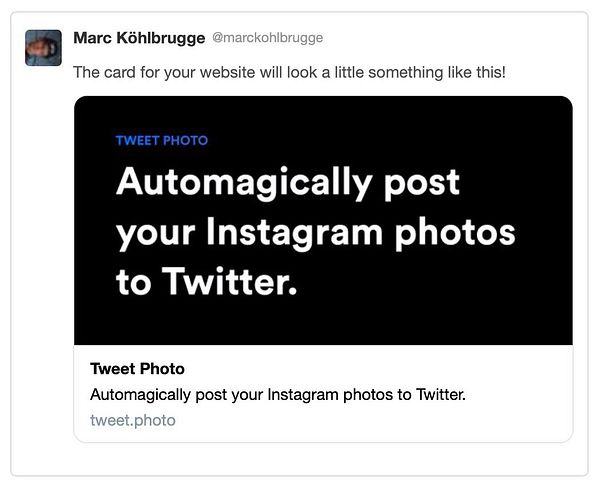The height and width of the screenshot is (489, 600).
Task: Click the bold Tweet Photo card title
Action: click(x=137, y=369)
